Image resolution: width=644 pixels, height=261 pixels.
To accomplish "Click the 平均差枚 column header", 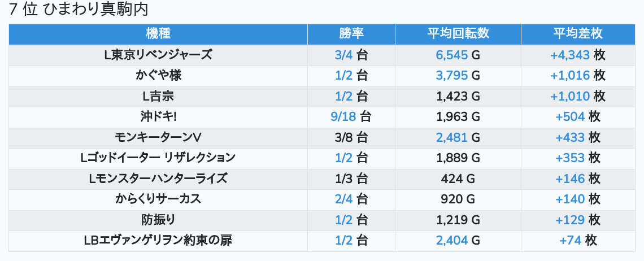I will click(x=578, y=34).
